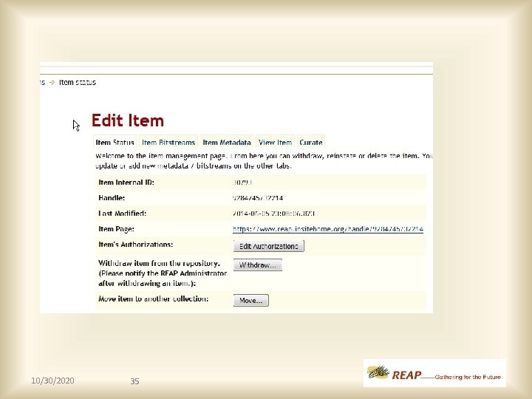Click the Move... button

pos(251,300)
